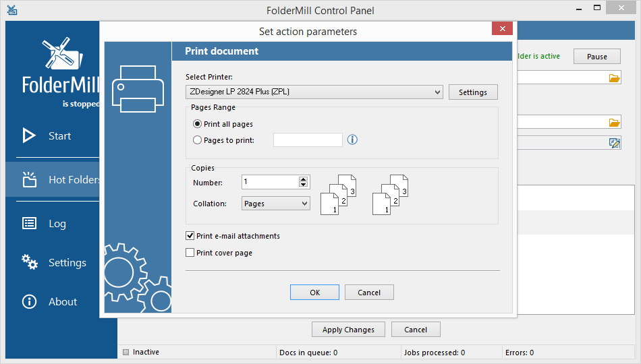Screen dimensions: 641x364
Task: Click the first folder browse icon in Control Panel
Action: click(x=614, y=78)
